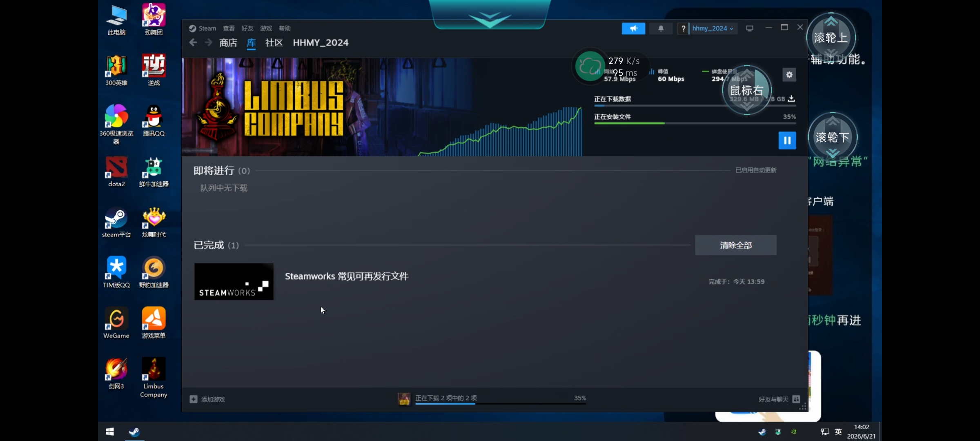Viewport: 980px width, 441px height.
Task: Click bottom download progress bar
Action: tap(501, 403)
